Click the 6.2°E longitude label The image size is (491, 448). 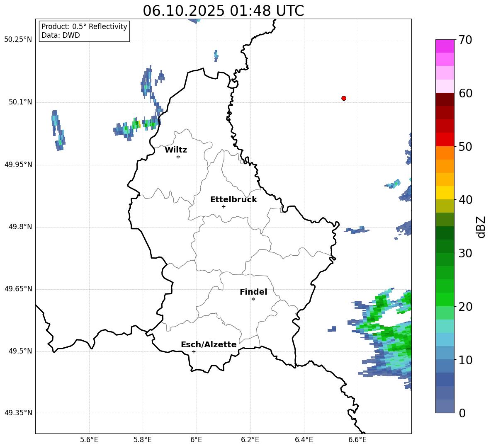pos(250,440)
